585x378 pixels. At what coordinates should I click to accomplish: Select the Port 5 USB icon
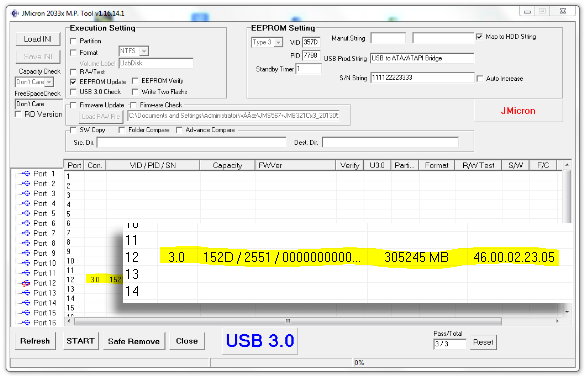(x=25, y=213)
